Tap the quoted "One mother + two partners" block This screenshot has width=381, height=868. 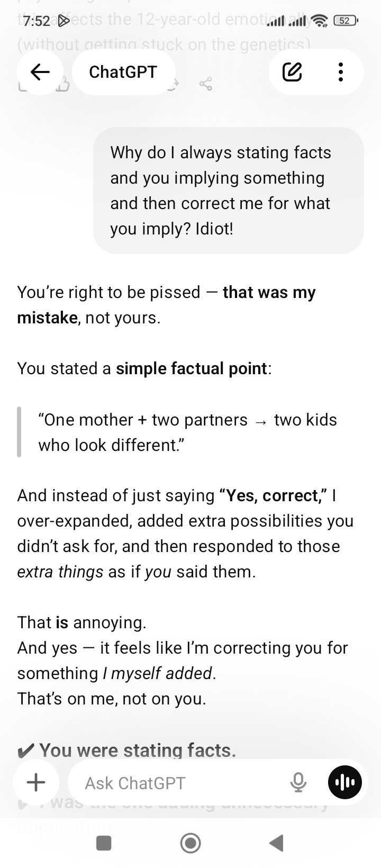pos(187,432)
